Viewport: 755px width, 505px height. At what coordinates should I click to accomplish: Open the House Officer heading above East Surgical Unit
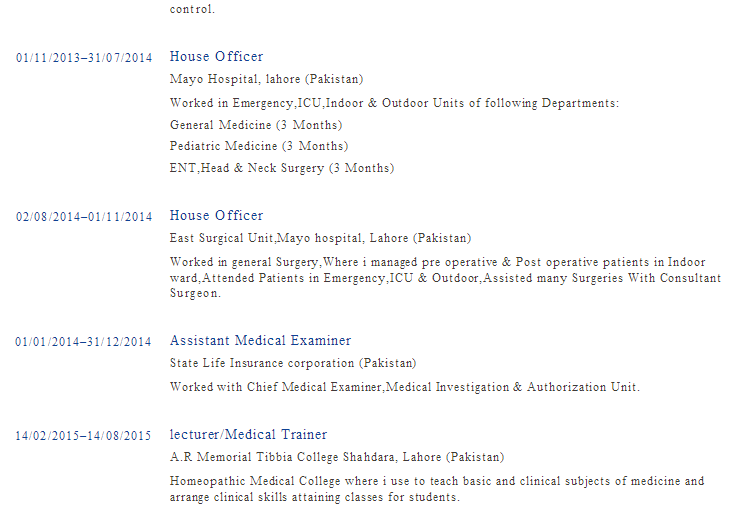click(x=216, y=216)
